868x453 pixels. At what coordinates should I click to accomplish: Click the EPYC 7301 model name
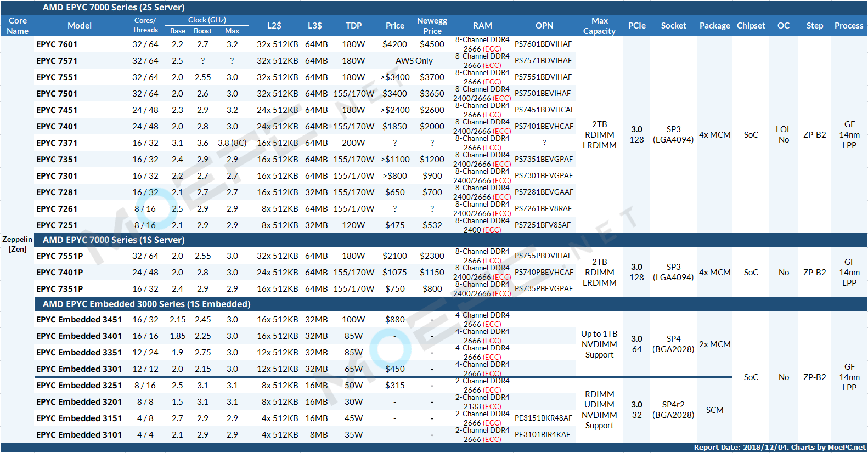click(x=57, y=176)
